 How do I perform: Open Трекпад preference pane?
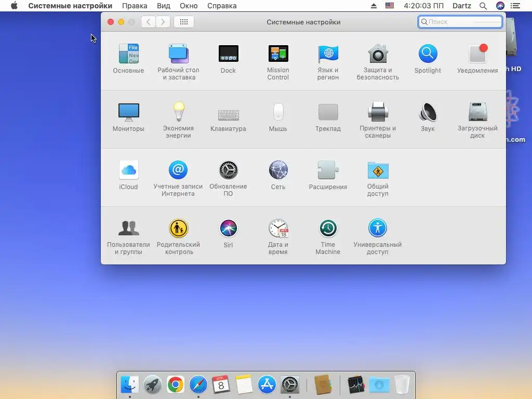pos(328,117)
